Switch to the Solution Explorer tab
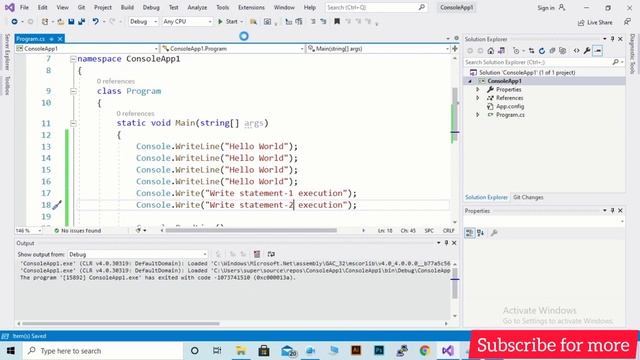 486,197
